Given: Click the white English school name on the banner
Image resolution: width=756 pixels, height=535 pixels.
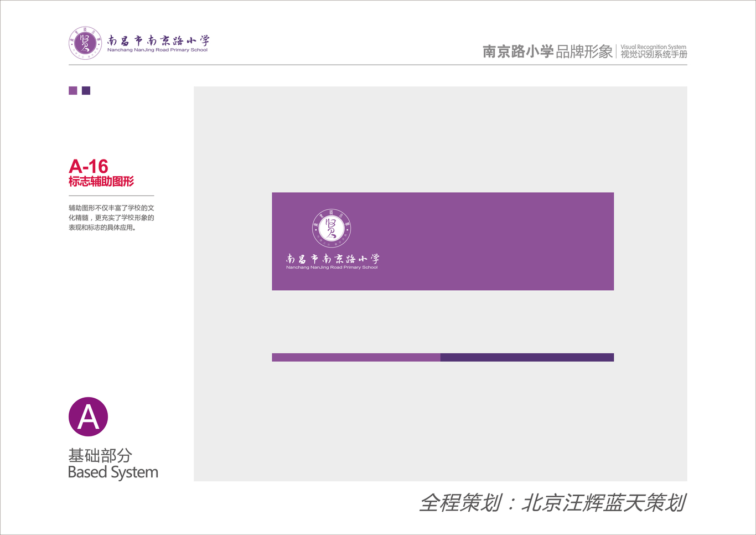Looking at the screenshot, I should 332,267.
